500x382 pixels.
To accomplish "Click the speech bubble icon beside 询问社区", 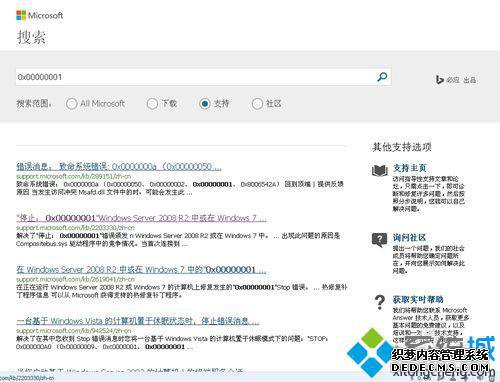I will [379, 240].
